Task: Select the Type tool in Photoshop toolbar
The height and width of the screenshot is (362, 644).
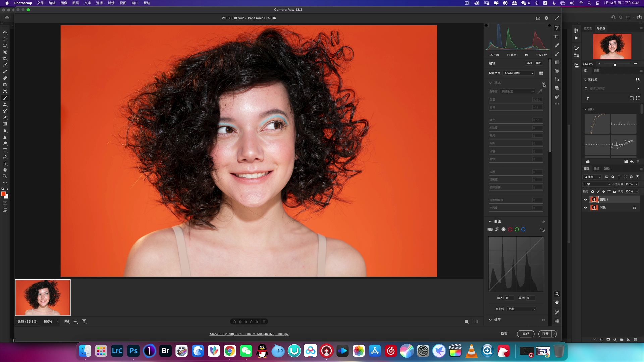Action: coord(5,150)
